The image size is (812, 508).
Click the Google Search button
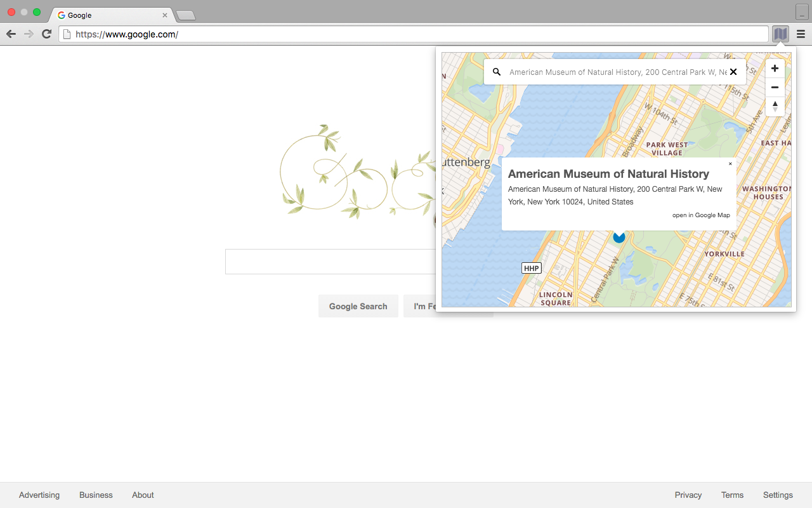click(358, 306)
